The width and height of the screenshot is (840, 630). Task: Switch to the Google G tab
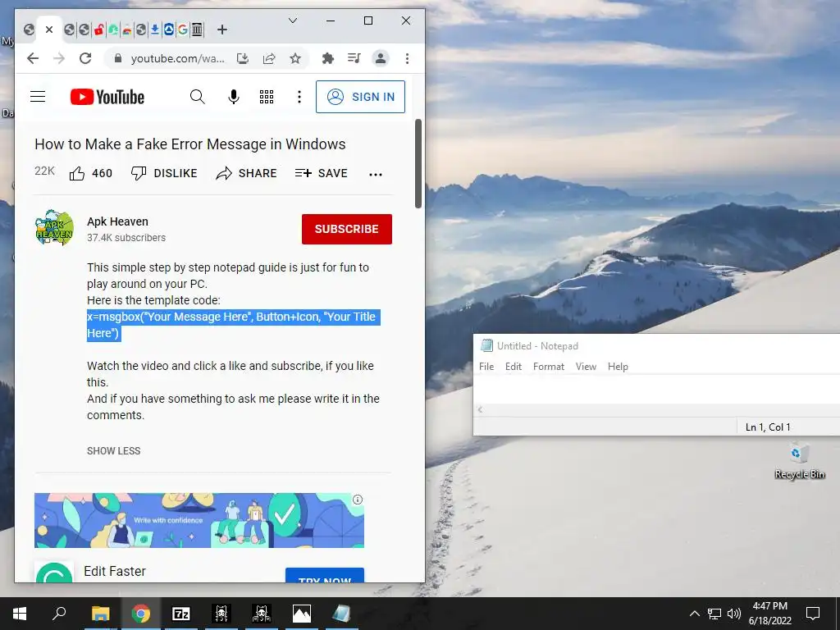point(183,30)
